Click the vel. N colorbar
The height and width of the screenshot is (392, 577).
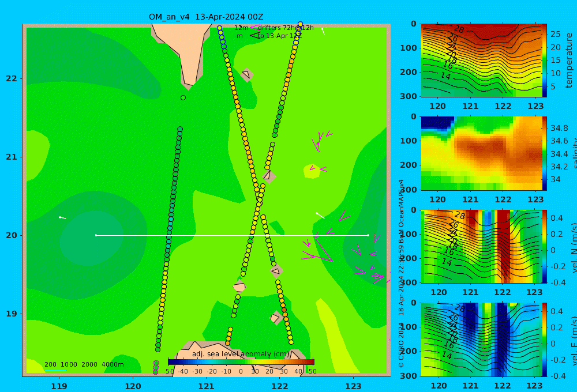pos(545,246)
